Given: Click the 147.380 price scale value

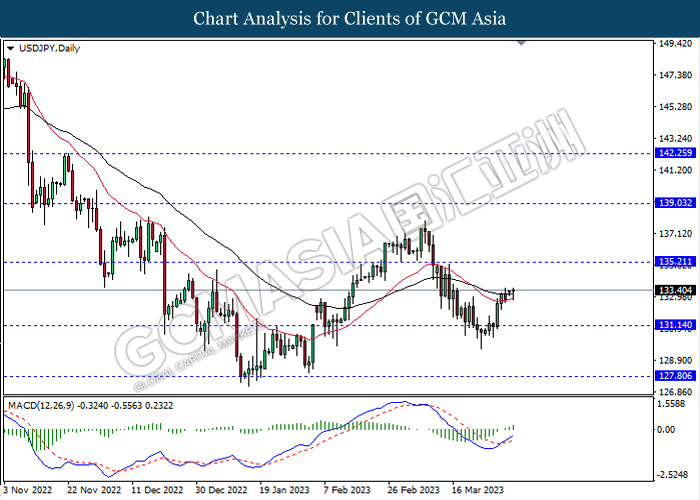Looking at the screenshot, I should (676, 75).
